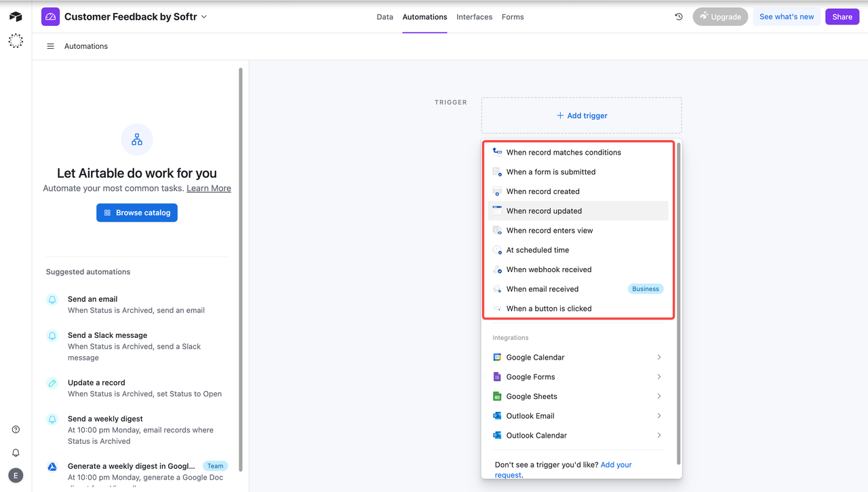
Task: Select the When record updated trigger
Action: 543,210
